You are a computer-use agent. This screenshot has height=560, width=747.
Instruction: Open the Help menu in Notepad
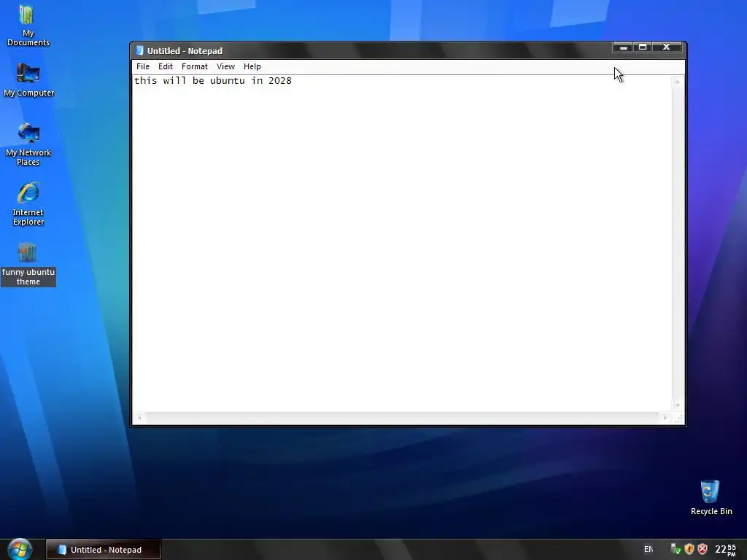pos(252,66)
